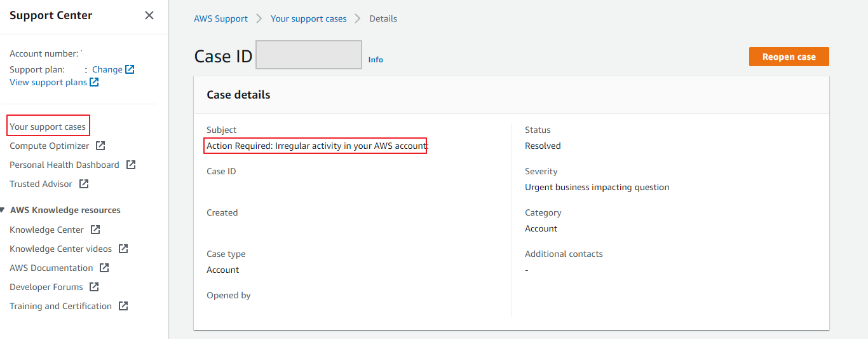Image resolution: width=868 pixels, height=339 pixels.
Task: Open AWS Documentation link
Action: coord(51,268)
